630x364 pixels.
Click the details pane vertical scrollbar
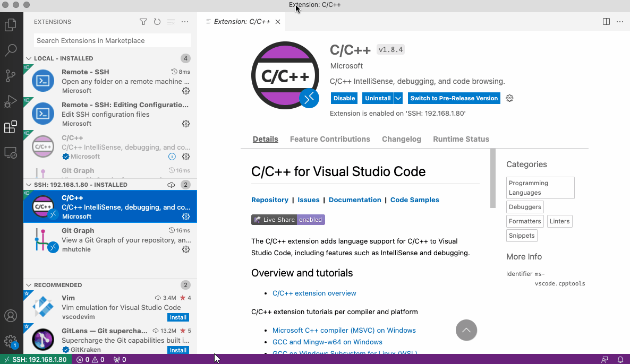click(492, 178)
